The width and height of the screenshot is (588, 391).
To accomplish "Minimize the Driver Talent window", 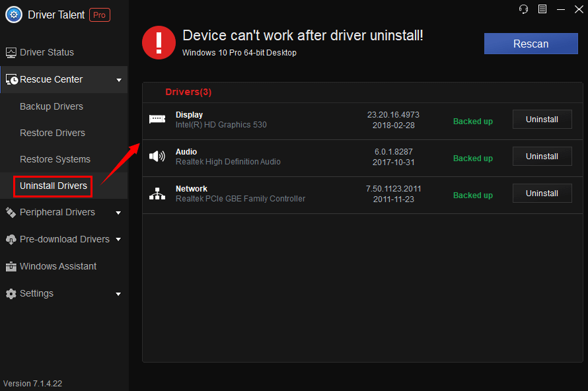I will pyautogui.click(x=561, y=9).
